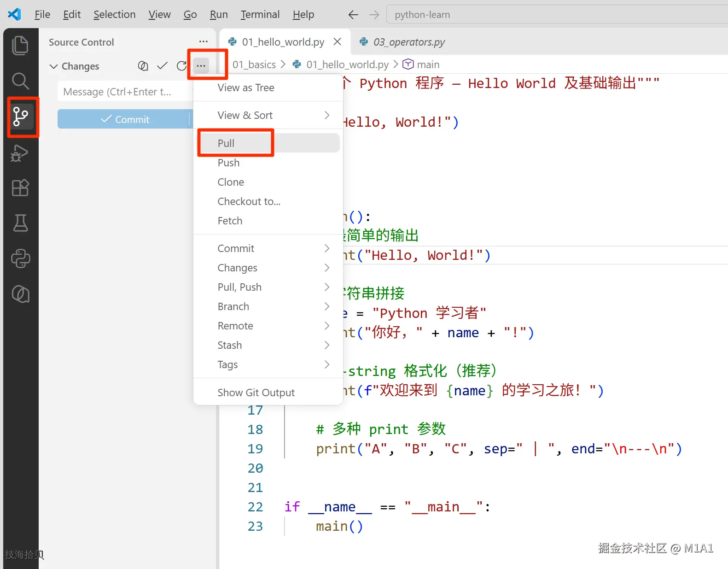Expand the Remote submenu
The image size is (728, 569).
(x=268, y=326)
